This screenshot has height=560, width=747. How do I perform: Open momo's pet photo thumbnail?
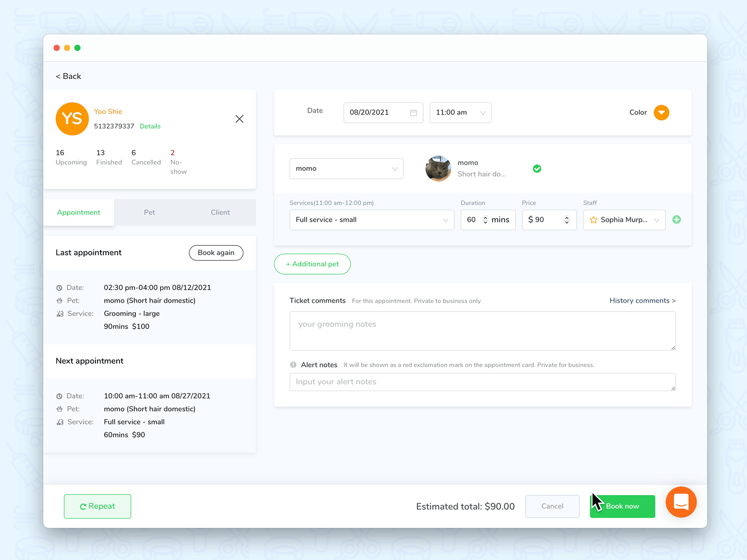click(438, 169)
